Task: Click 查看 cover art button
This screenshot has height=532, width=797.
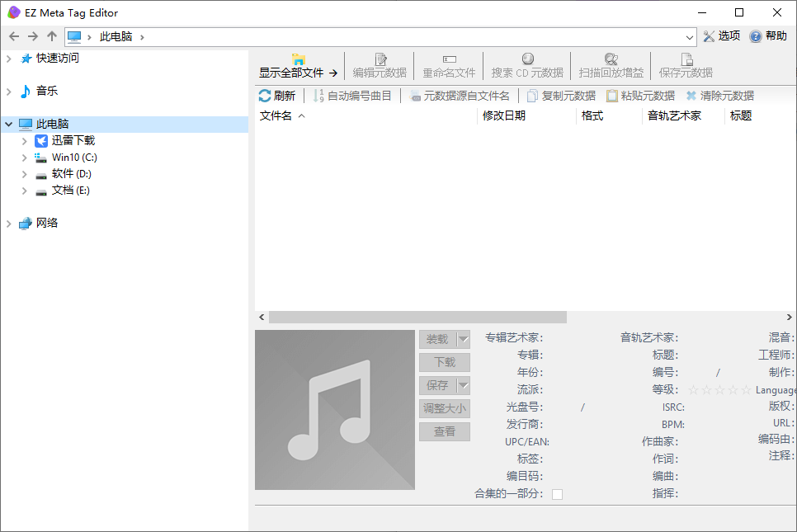Action: tap(444, 431)
